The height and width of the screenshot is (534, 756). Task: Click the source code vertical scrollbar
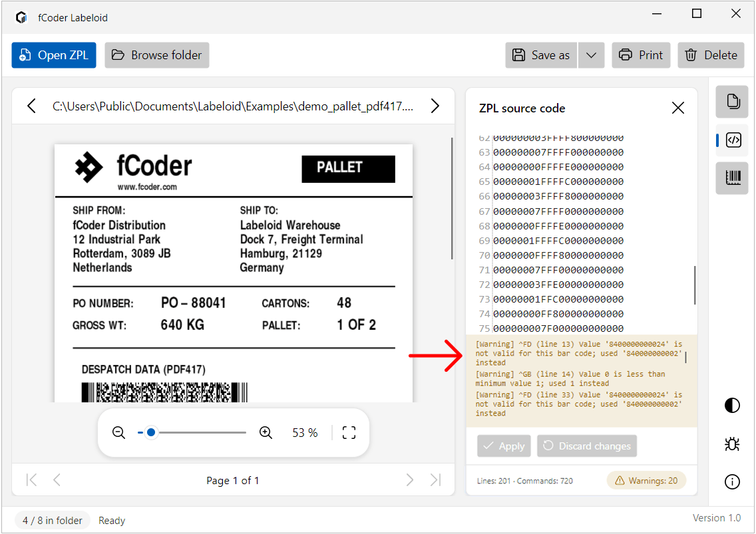[x=695, y=285]
